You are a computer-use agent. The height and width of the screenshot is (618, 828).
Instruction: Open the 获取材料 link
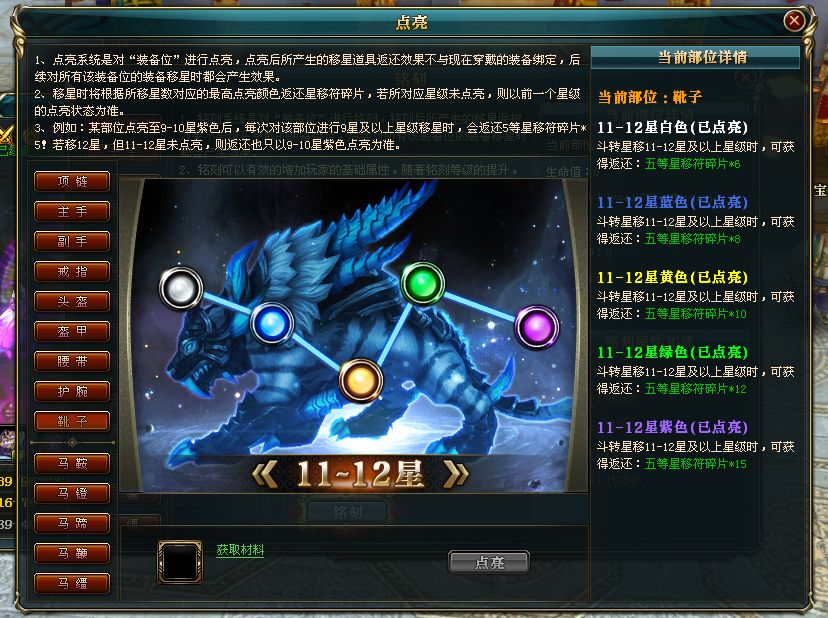coord(240,550)
